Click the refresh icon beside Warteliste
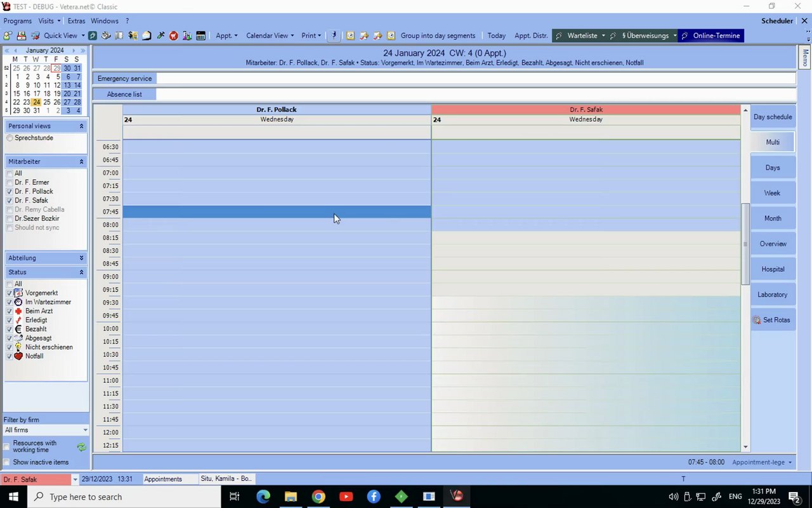This screenshot has height=508, width=812. (x=558, y=36)
